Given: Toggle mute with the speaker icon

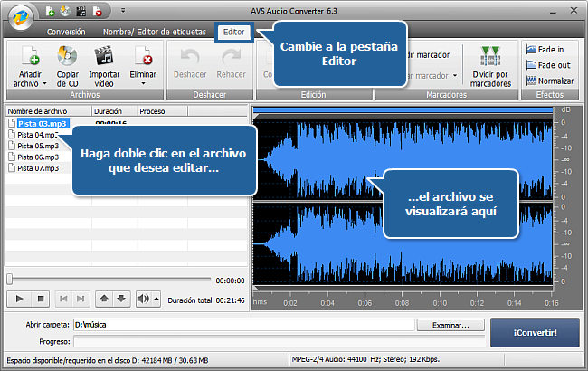Looking at the screenshot, I should click(142, 298).
